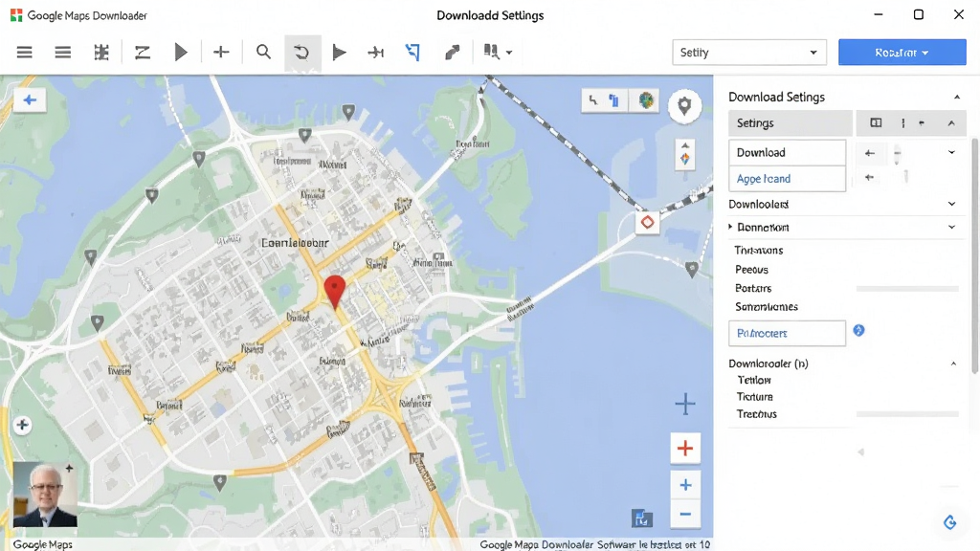The image size is (980, 551).
Task: Click the Google Maps logo text
Action: pos(42,544)
